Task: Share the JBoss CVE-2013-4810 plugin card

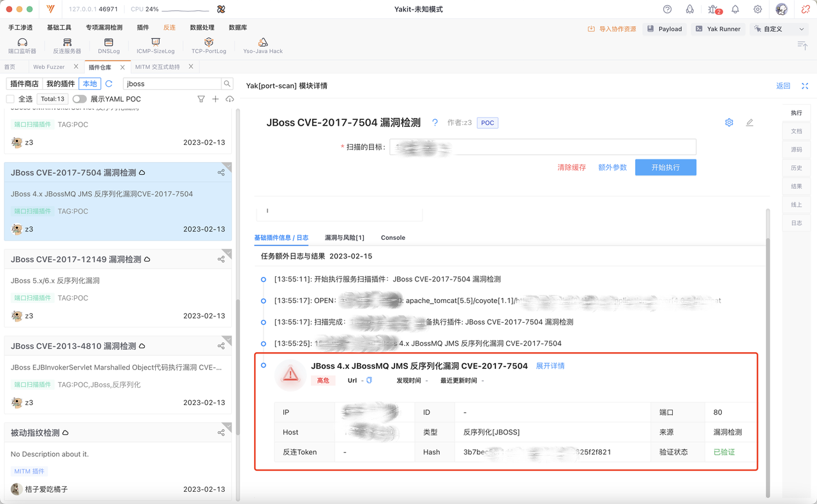Action: point(221,346)
